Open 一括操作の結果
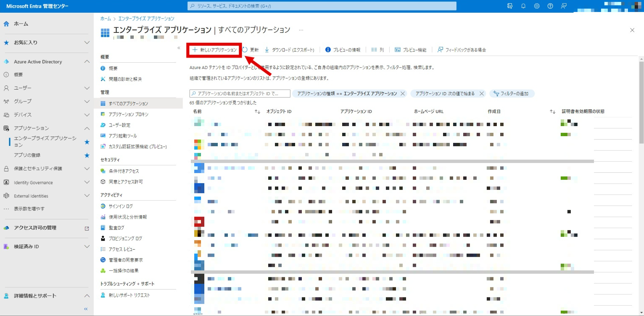This screenshot has width=644, height=316. (x=124, y=271)
